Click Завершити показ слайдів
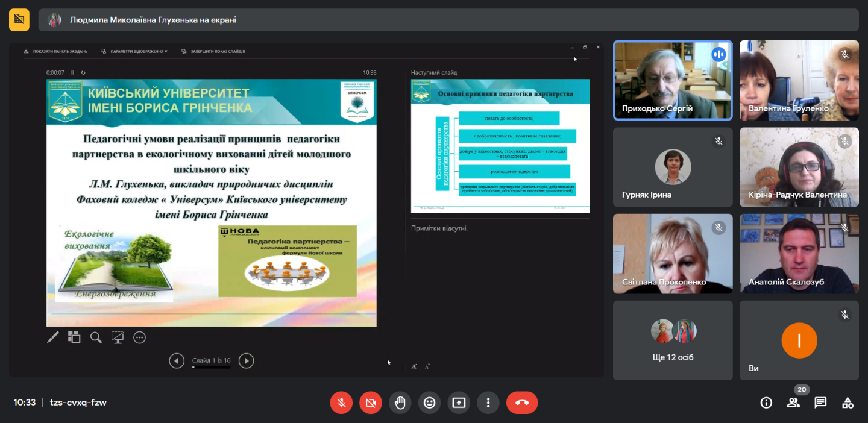 tap(213, 51)
